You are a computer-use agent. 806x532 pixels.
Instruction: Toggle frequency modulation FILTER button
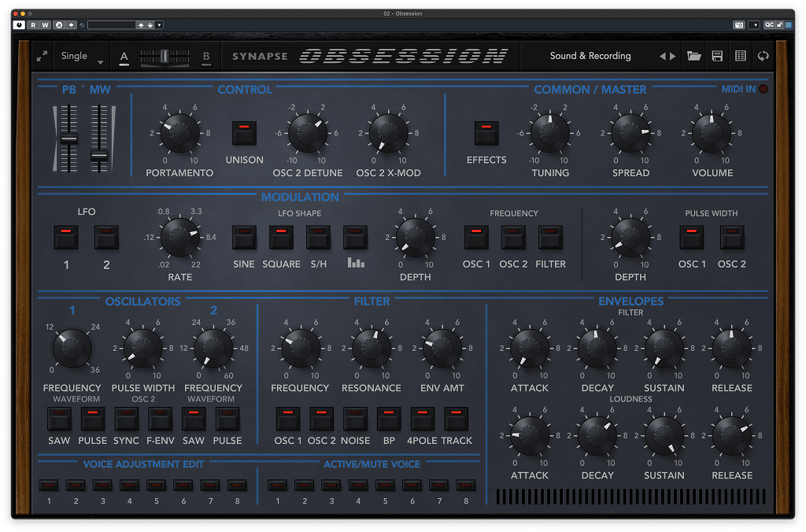click(550, 238)
